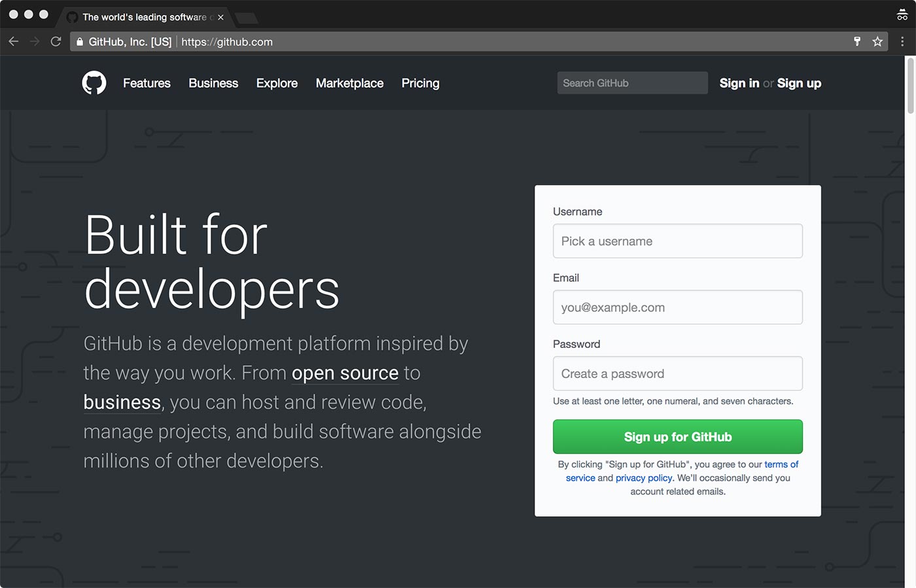Select the GitHub browser tab

[144, 17]
